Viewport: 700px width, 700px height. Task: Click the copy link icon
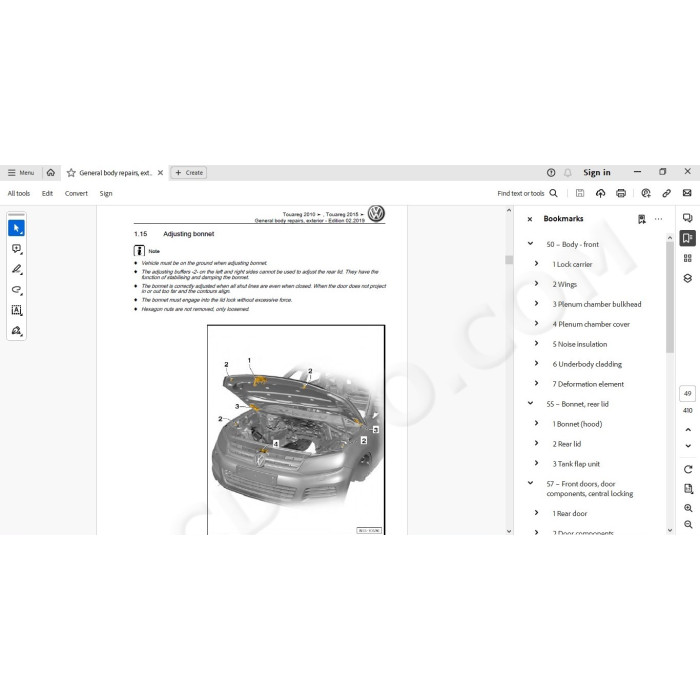[667, 193]
